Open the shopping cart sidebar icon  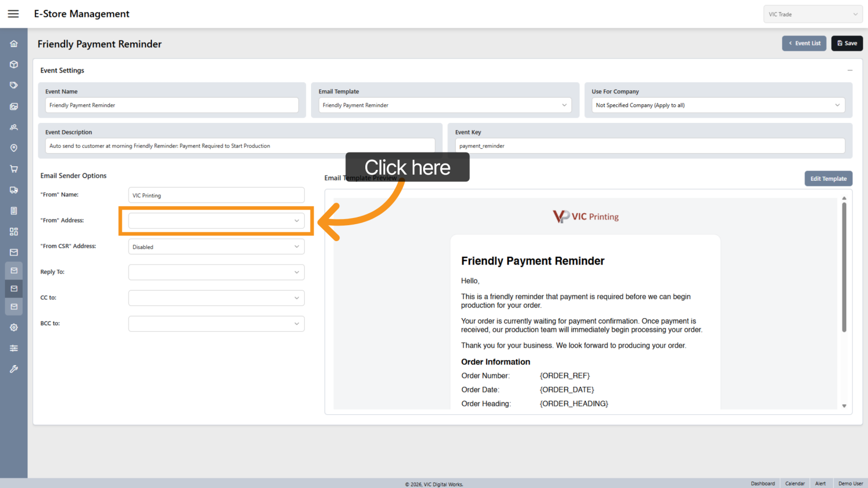click(14, 169)
